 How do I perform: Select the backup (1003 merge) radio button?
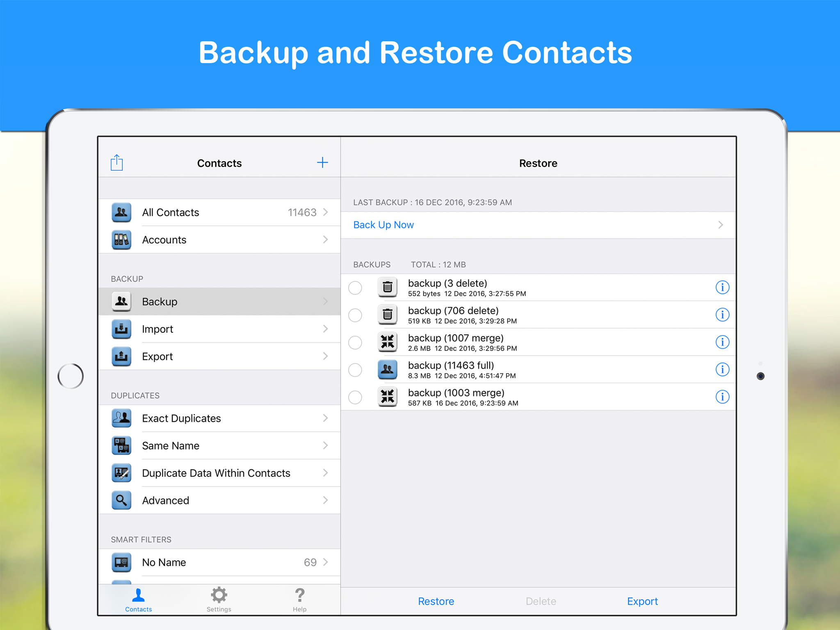355,397
